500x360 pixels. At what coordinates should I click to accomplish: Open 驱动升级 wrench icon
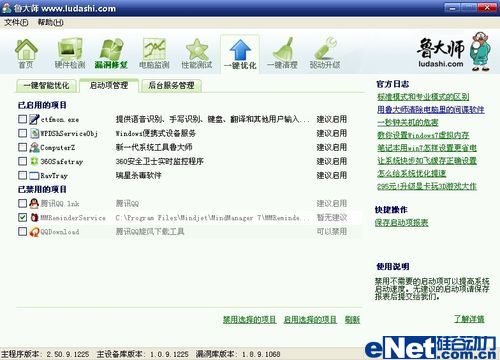325,49
